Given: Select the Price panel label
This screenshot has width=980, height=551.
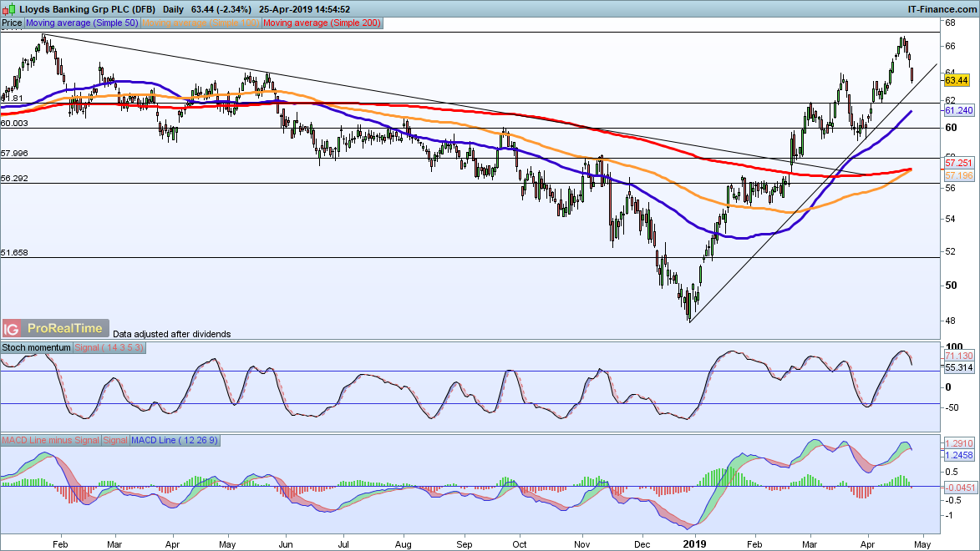Looking at the screenshot, I should pos(12,23).
